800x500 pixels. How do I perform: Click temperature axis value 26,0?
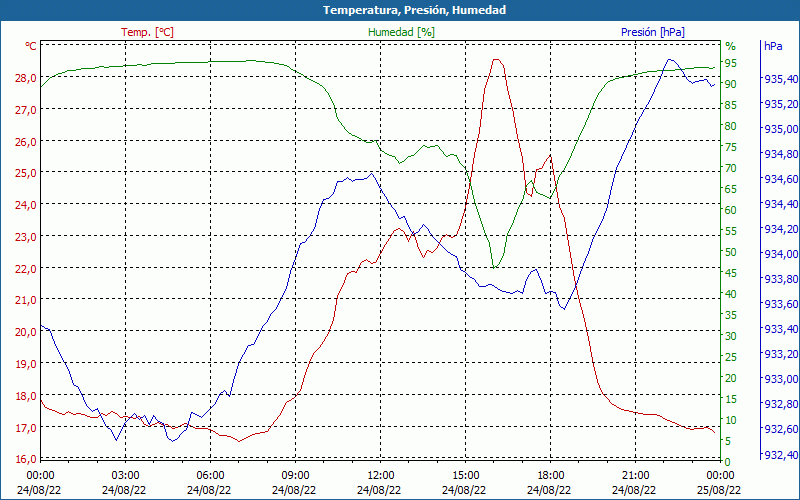point(27,142)
